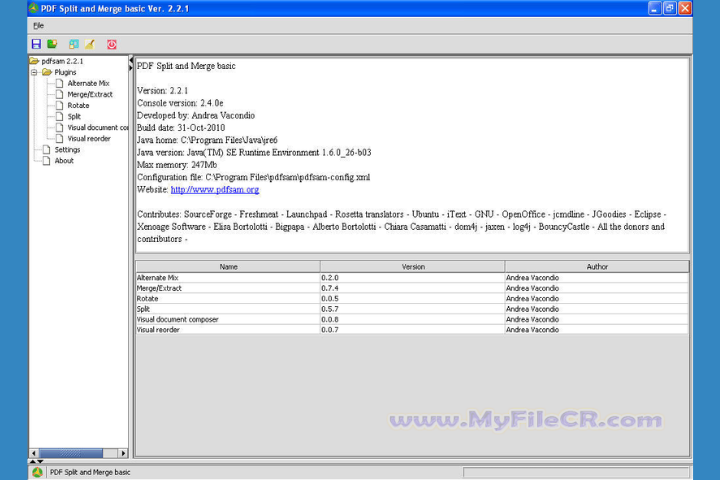Open the Merge/Extract plugin
The width and height of the screenshot is (720, 480).
coord(90,94)
